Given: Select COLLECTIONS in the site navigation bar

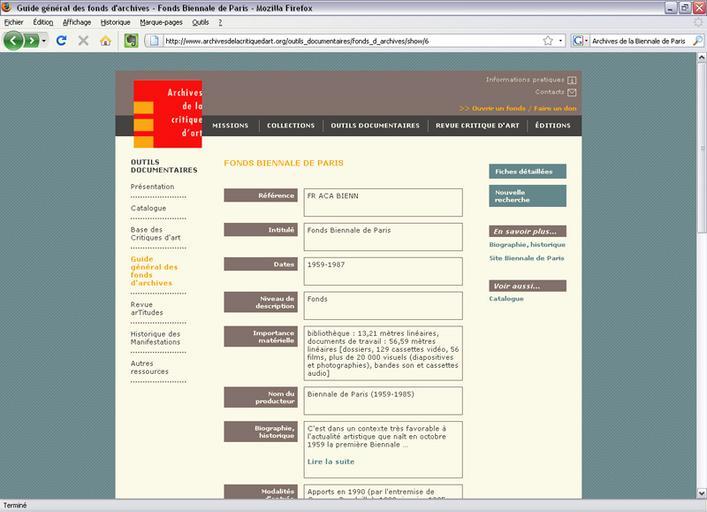Looking at the screenshot, I should (x=290, y=126).
